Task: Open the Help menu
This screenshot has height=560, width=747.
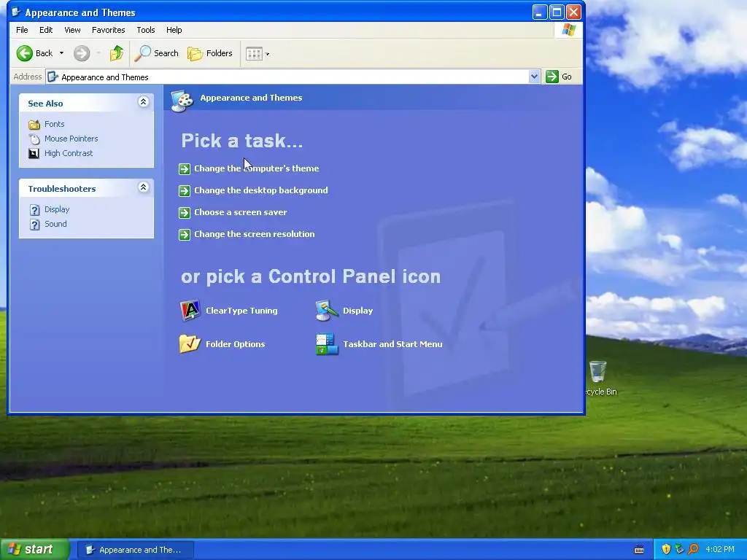Action: 174,30
